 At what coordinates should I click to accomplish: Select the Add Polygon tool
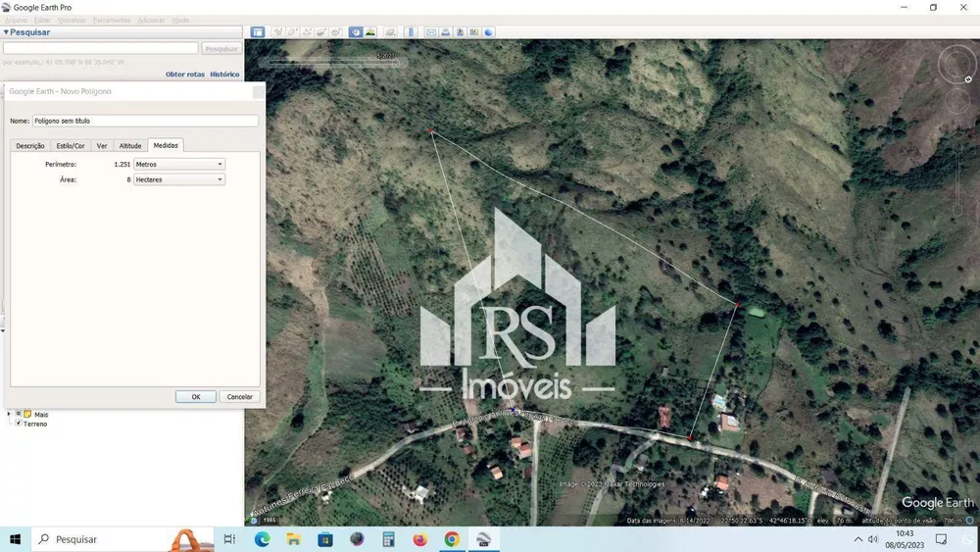click(x=292, y=32)
